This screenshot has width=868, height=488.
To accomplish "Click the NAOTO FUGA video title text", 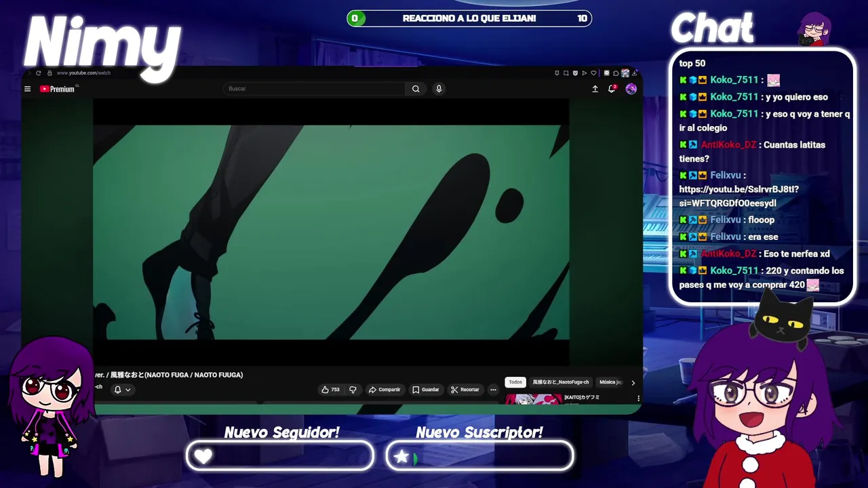I will coord(168,375).
